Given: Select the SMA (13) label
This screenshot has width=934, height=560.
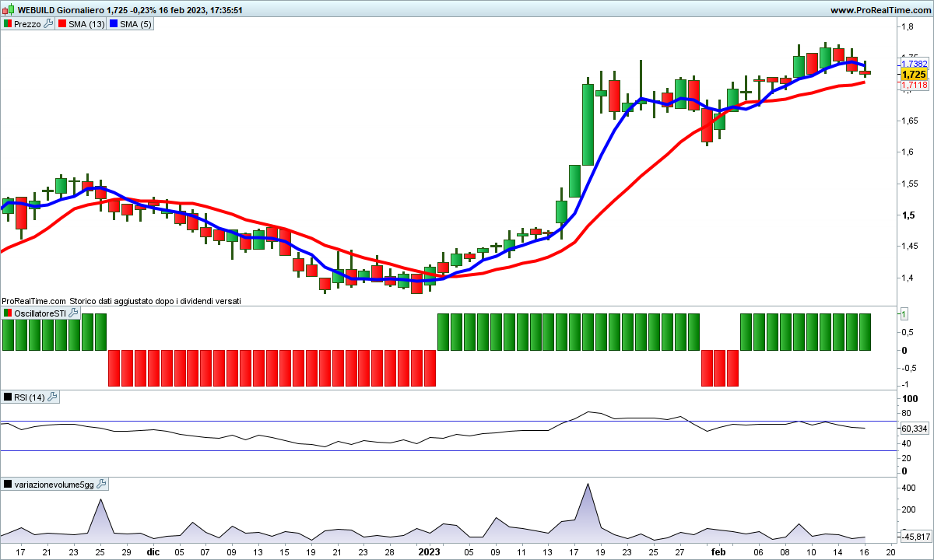Looking at the screenshot, I should click(86, 24).
